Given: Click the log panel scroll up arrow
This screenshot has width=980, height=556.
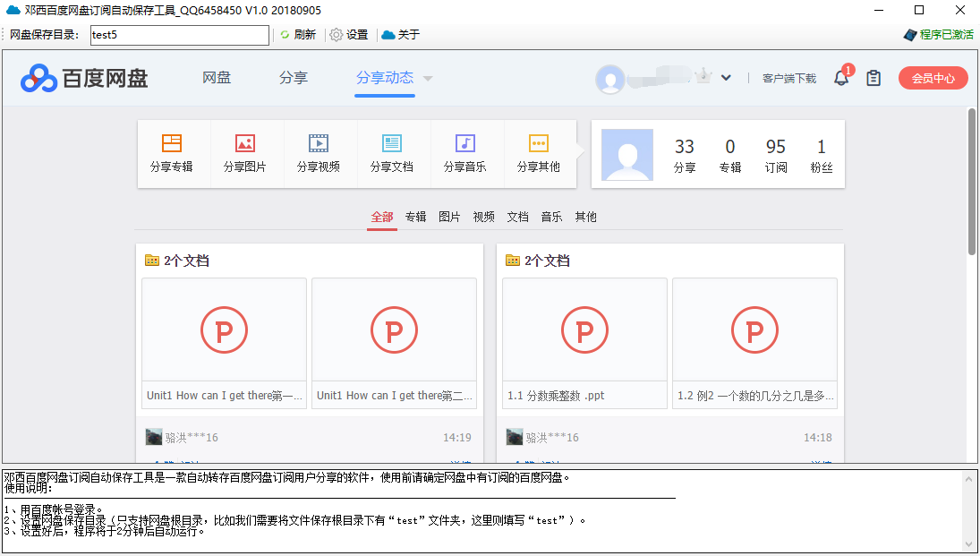Looking at the screenshot, I should click(969, 480).
